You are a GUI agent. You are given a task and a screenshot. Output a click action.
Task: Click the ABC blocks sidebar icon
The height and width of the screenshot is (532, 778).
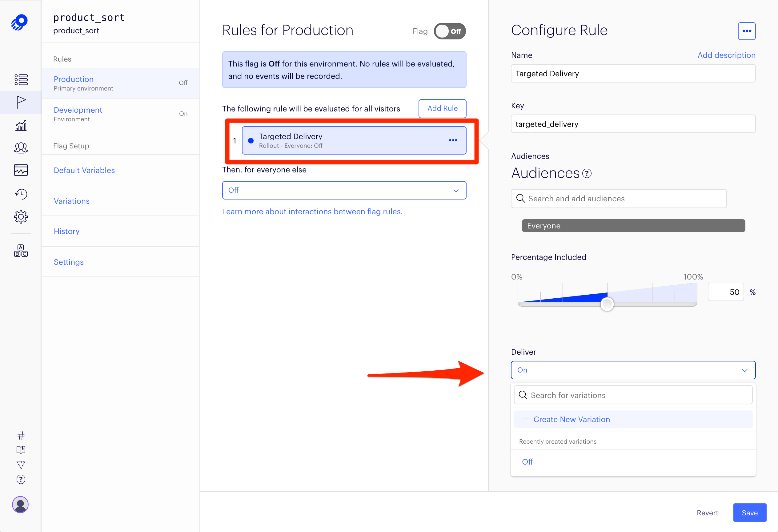click(x=21, y=251)
